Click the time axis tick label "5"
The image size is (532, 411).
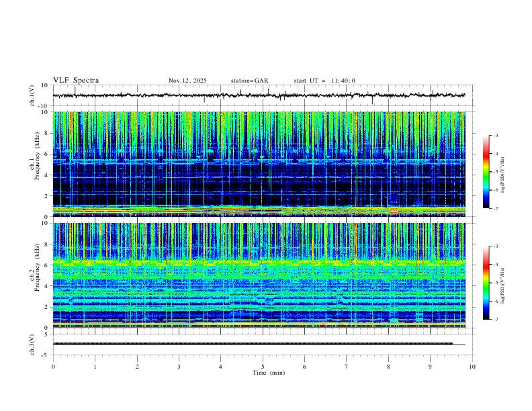pyautogui.click(x=263, y=367)
